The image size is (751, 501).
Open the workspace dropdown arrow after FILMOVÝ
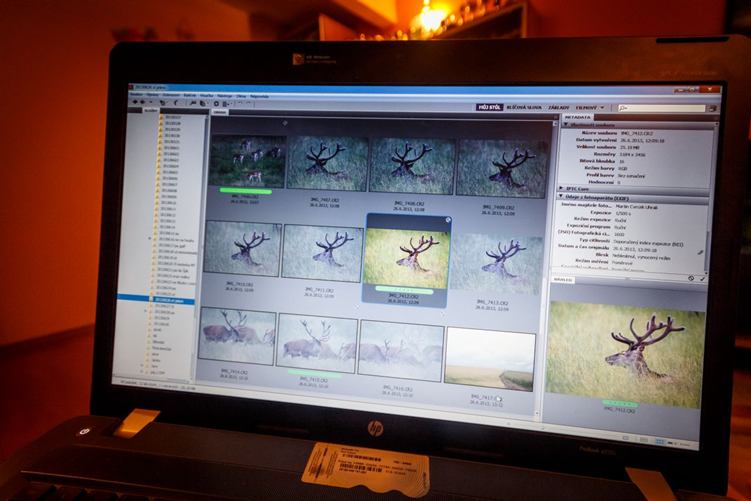[602, 108]
